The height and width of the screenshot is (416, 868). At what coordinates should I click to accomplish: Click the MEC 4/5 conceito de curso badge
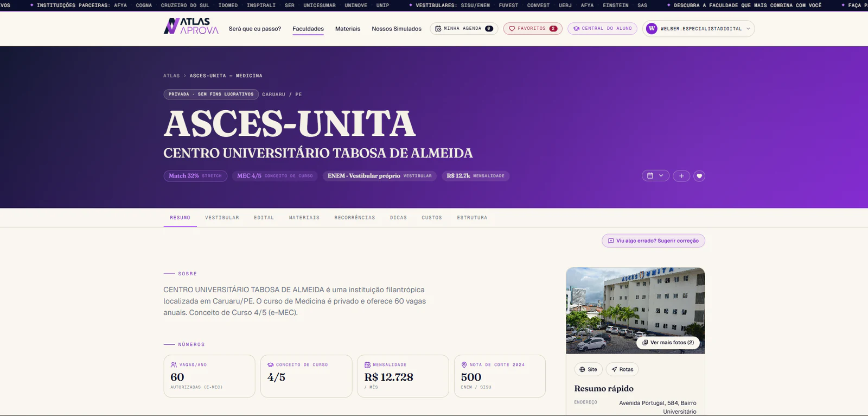275,176
